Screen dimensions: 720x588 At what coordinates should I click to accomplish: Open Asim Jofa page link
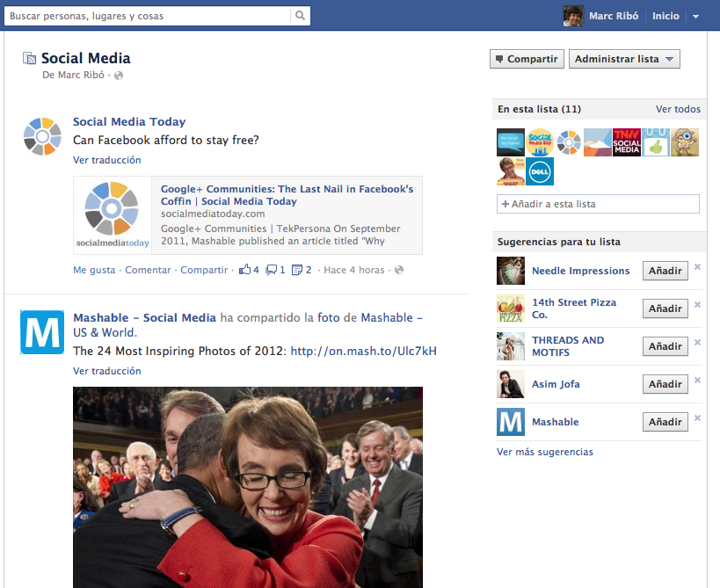[x=556, y=384]
